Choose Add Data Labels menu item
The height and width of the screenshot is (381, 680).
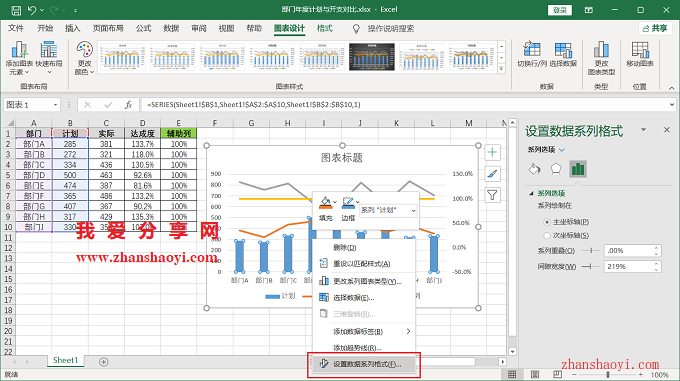click(363, 332)
